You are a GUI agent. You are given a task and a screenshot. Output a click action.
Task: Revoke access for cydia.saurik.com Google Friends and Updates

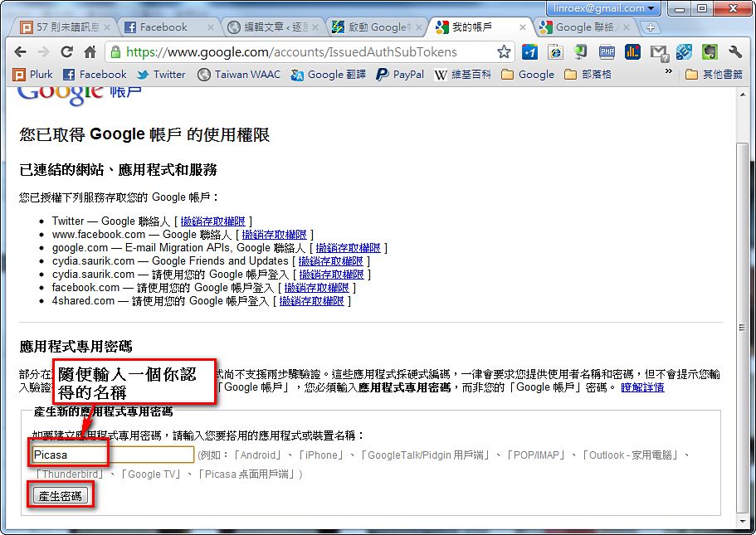pyautogui.click(x=330, y=261)
